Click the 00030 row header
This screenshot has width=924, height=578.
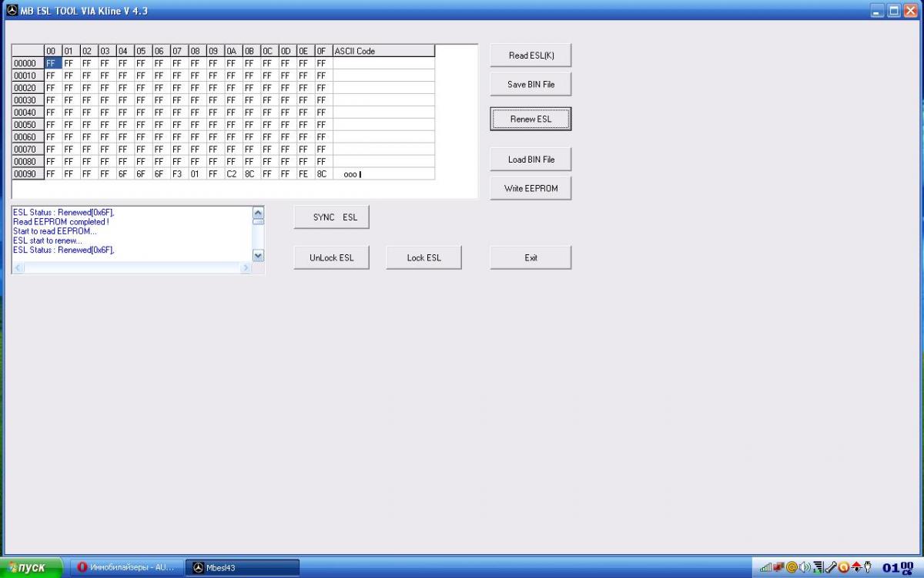[27, 100]
